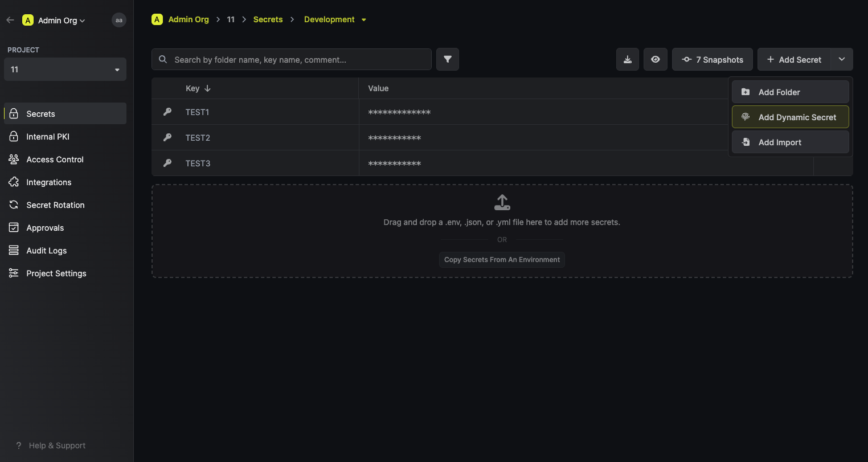Viewport: 868px width, 462px height.
Task: Expand the Development environment dropdown
Action: [x=335, y=19]
